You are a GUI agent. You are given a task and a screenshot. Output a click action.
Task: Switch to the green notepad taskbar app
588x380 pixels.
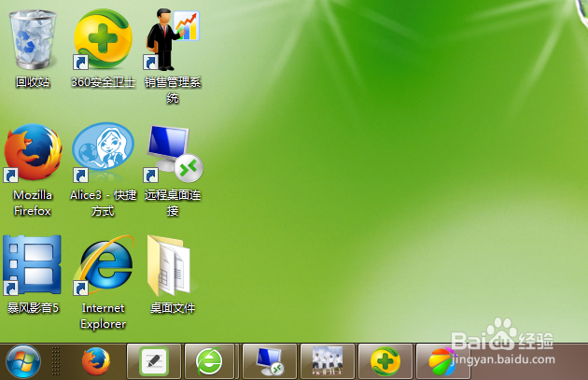coord(154,361)
